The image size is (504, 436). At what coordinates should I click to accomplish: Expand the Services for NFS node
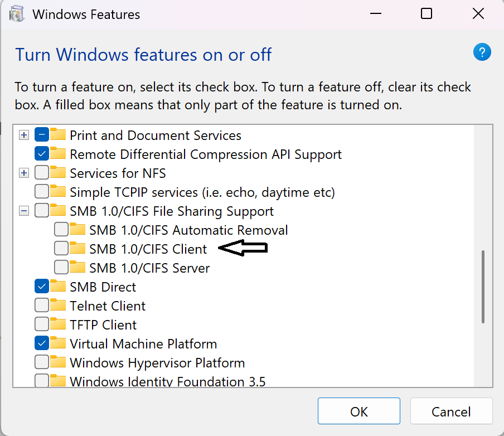23,173
